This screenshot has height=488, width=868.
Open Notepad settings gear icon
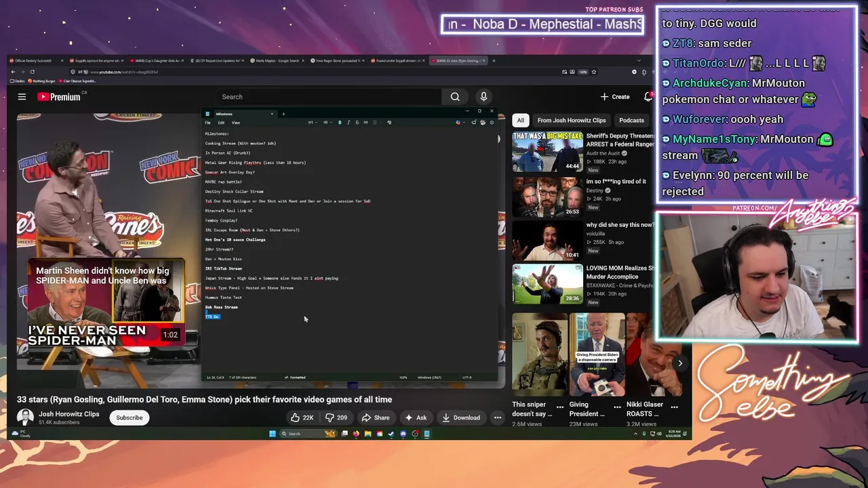point(492,123)
